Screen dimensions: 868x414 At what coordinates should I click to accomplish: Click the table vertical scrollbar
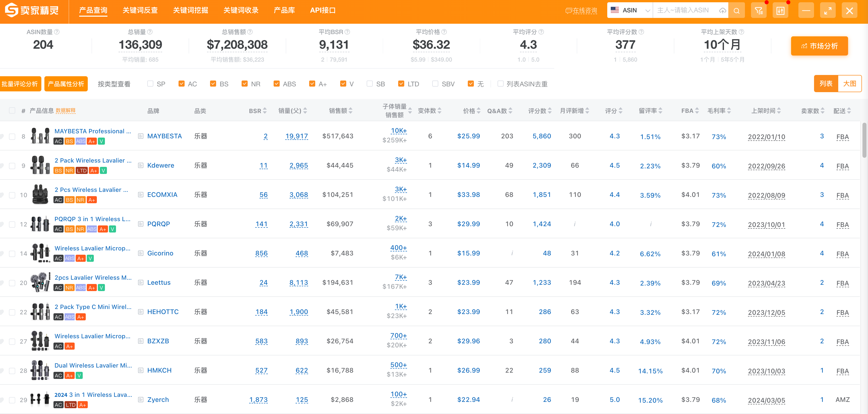pyautogui.click(x=864, y=140)
